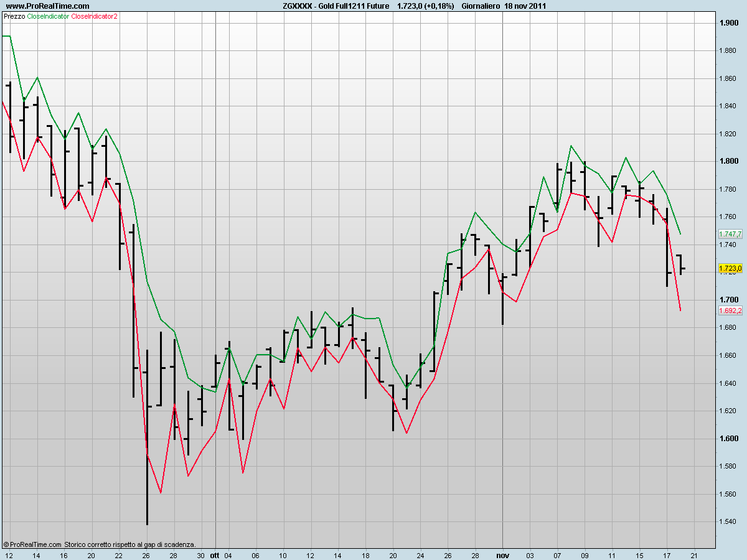This screenshot has height=560, width=747.
Task: Click the yellow 1.723,0 current price tag
Action: 730,268
